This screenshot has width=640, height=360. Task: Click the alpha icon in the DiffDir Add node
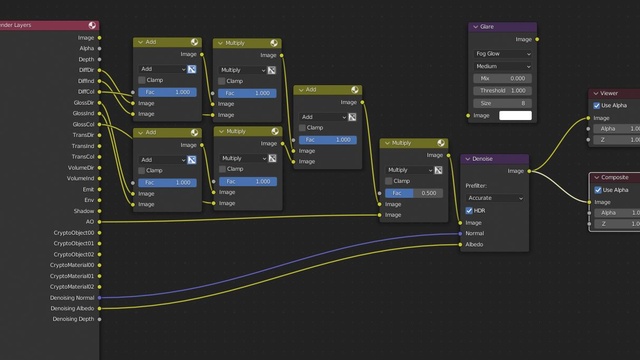[192, 69]
